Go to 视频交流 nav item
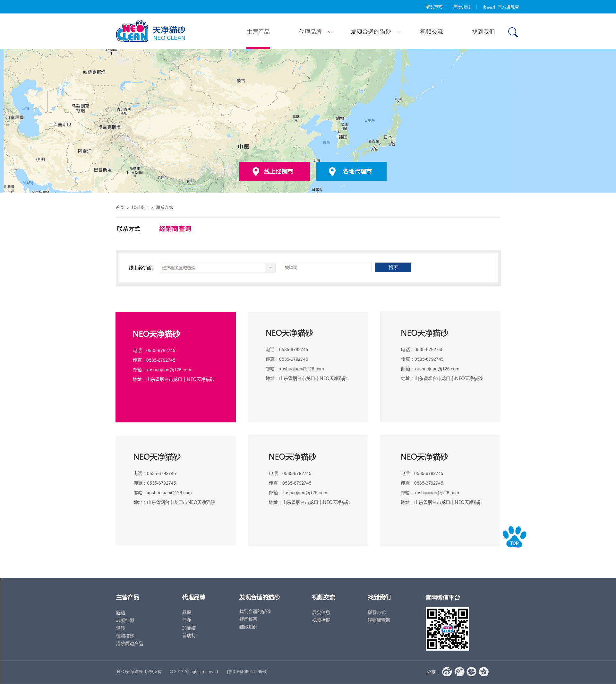The height and width of the screenshot is (684, 616). click(x=431, y=32)
